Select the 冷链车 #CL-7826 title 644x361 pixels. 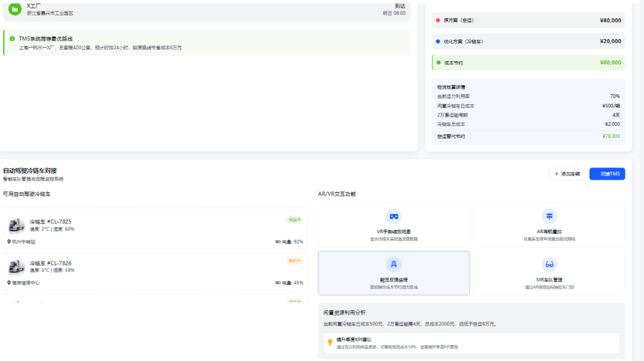click(x=51, y=263)
